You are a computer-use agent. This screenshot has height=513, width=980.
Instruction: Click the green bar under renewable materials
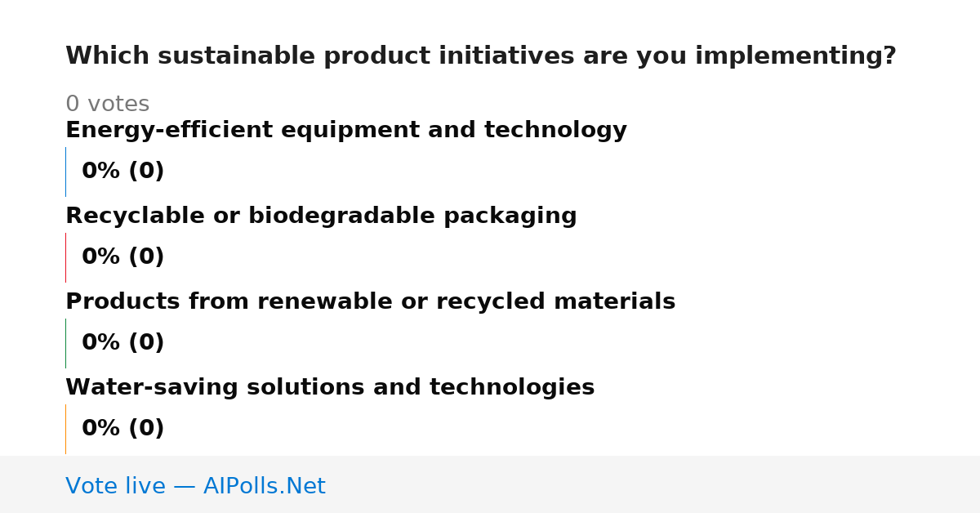tap(66, 343)
